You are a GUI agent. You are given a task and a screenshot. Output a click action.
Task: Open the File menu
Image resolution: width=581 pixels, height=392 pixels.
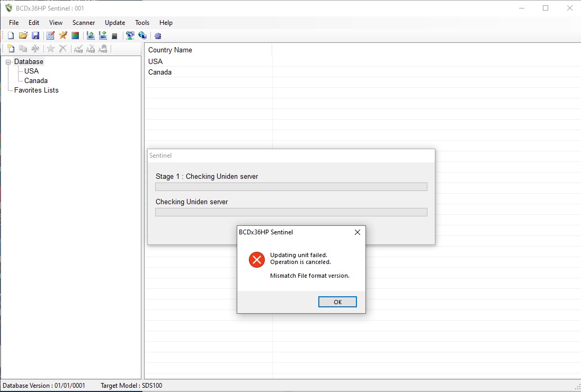14,23
